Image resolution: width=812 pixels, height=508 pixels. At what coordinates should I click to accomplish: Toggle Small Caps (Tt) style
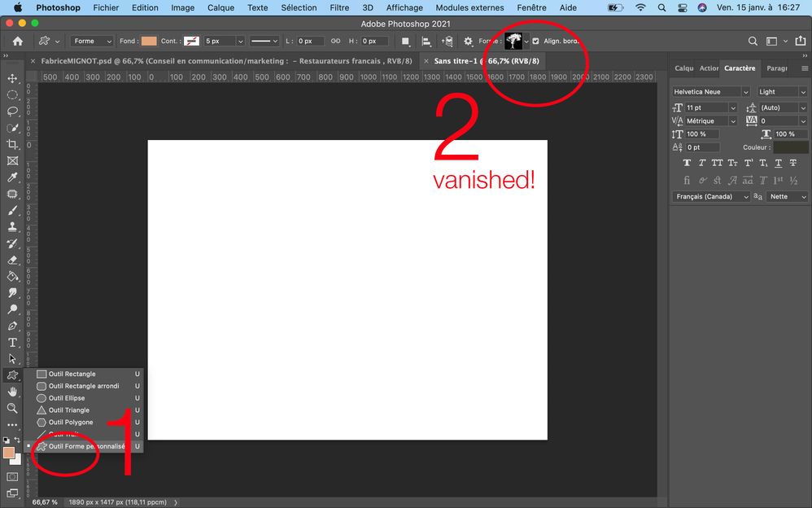[x=732, y=163]
